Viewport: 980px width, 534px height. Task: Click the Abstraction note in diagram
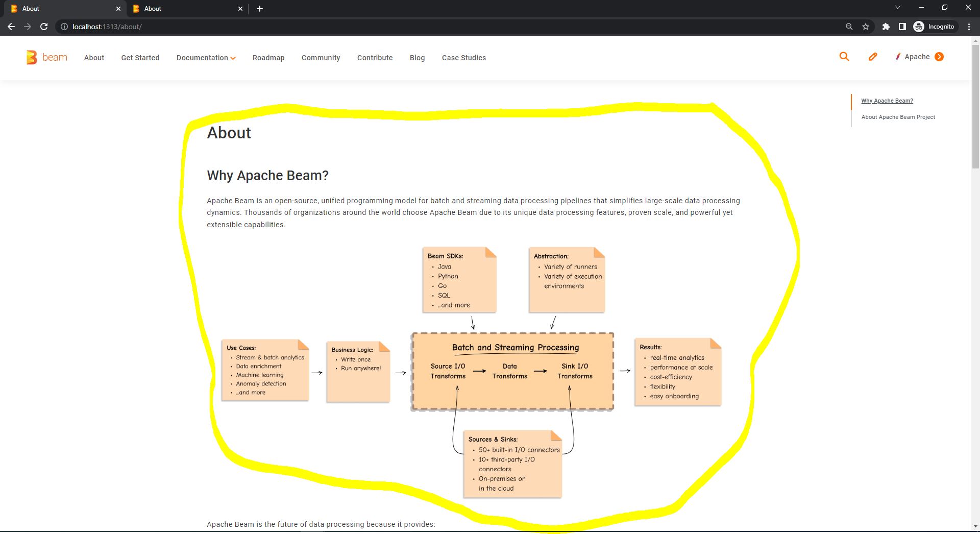pos(567,280)
